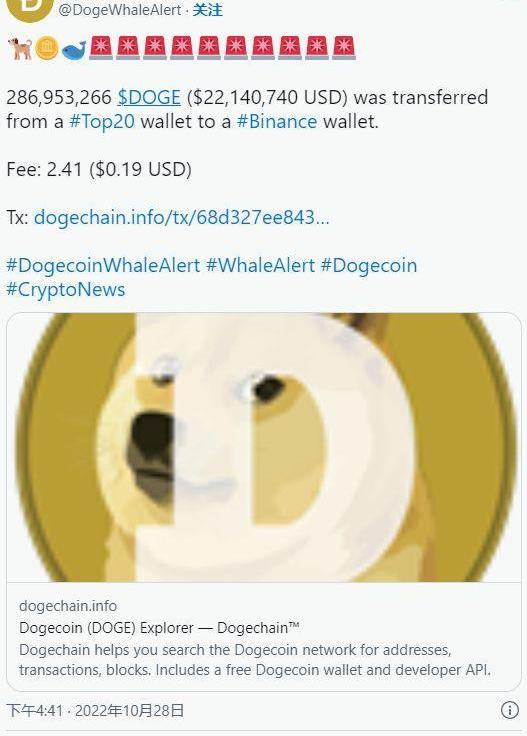Click the first red siren emoji
Screen dimensions: 527x736
(x=101, y=48)
